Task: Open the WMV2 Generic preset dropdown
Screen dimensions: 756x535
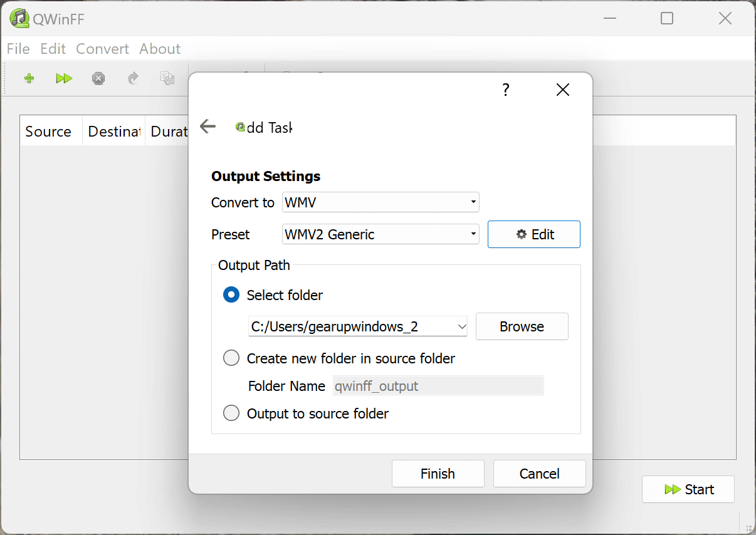Action: point(381,234)
